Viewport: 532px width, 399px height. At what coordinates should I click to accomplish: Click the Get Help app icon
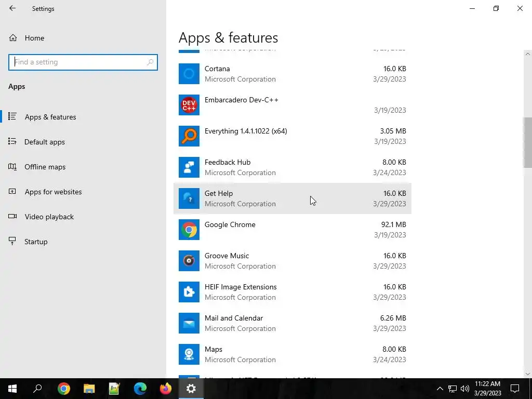pos(189,198)
